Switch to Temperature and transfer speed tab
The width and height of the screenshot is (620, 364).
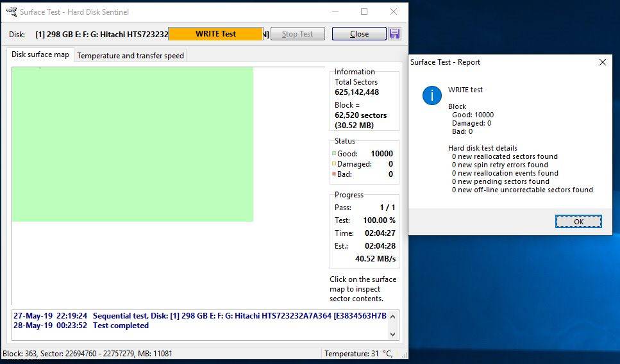click(130, 56)
